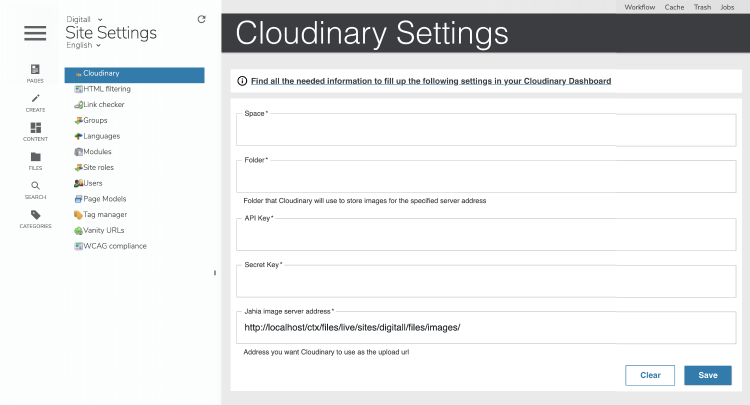
Task: Focus the API Key input field
Action: pyautogui.click(x=486, y=234)
